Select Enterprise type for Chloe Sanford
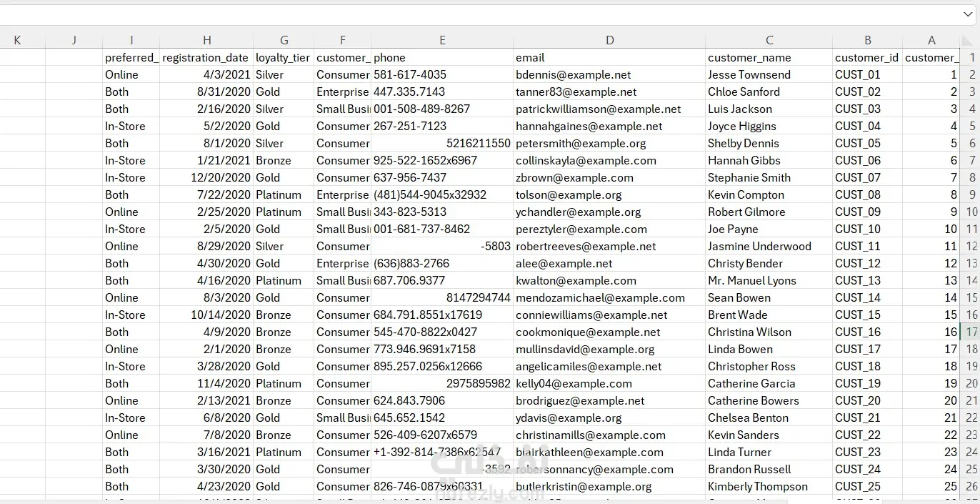The image size is (980, 504). tap(343, 92)
